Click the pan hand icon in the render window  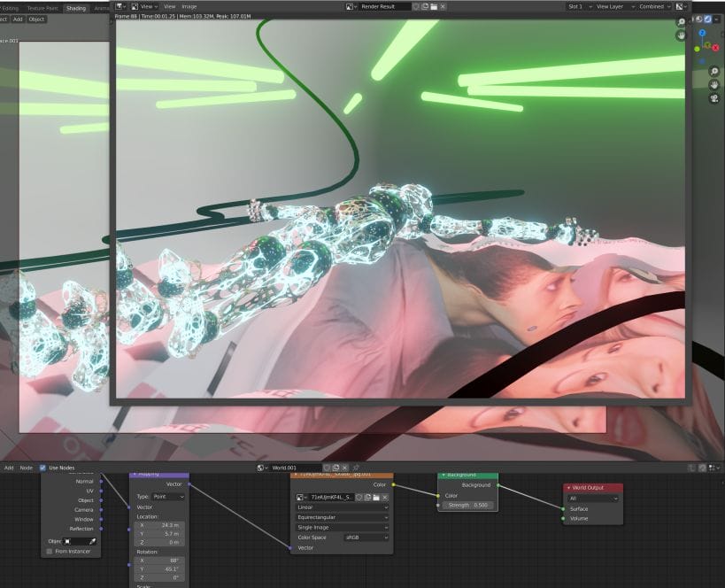tap(681, 35)
